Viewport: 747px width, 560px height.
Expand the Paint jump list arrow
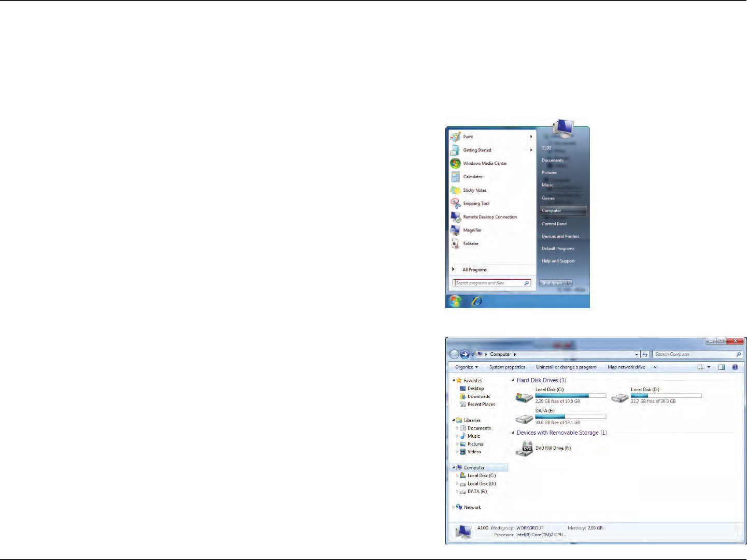point(531,137)
